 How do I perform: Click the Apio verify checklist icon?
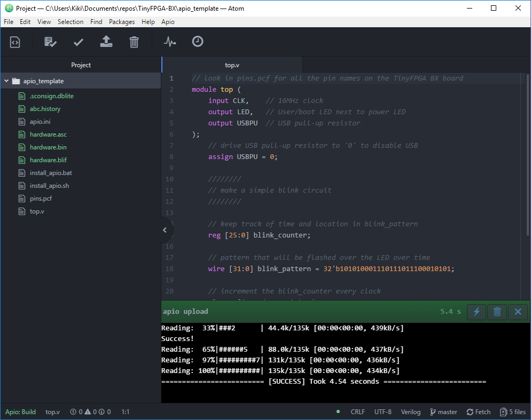pyautogui.click(x=50, y=42)
